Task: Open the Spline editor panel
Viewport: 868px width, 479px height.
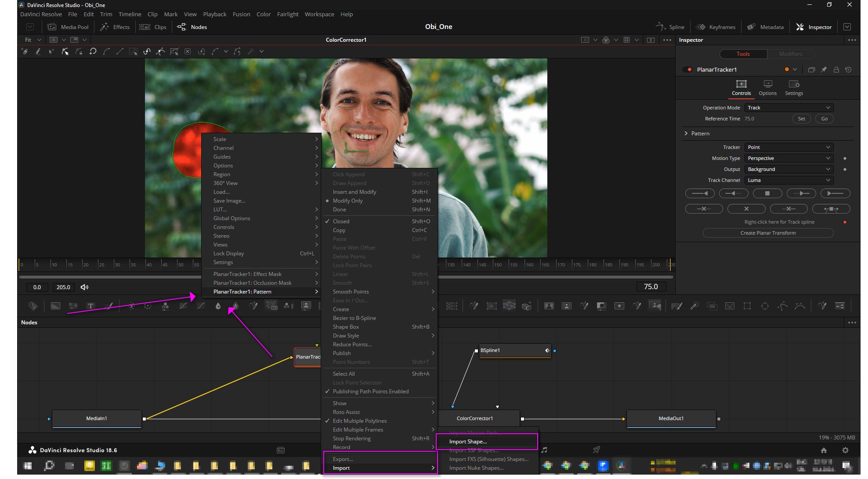Action: (670, 27)
